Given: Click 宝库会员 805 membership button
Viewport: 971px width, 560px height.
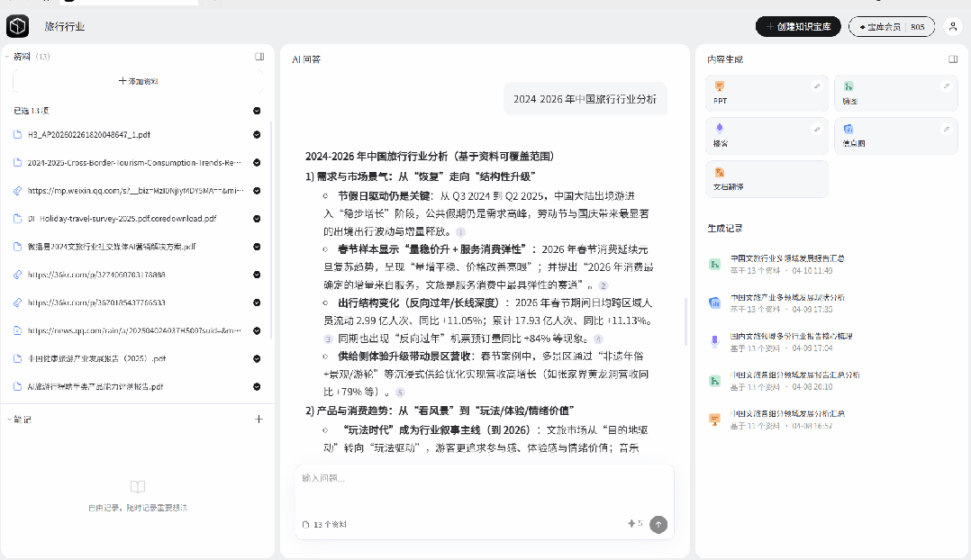Looking at the screenshot, I should coord(892,27).
